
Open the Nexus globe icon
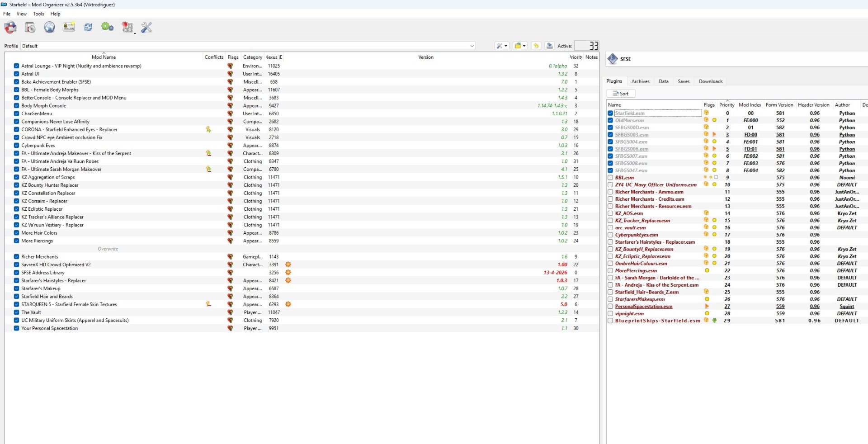click(x=49, y=28)
